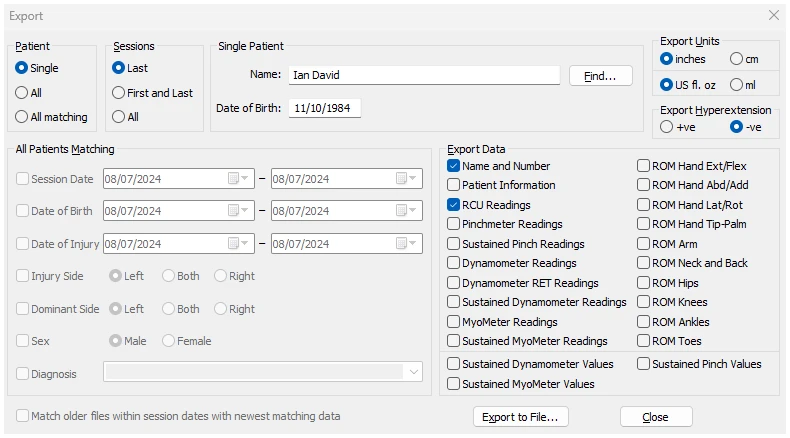The width and height of the screenshot is (790, 438).
Task: Select ml volume unit
Action: [736, 84]
